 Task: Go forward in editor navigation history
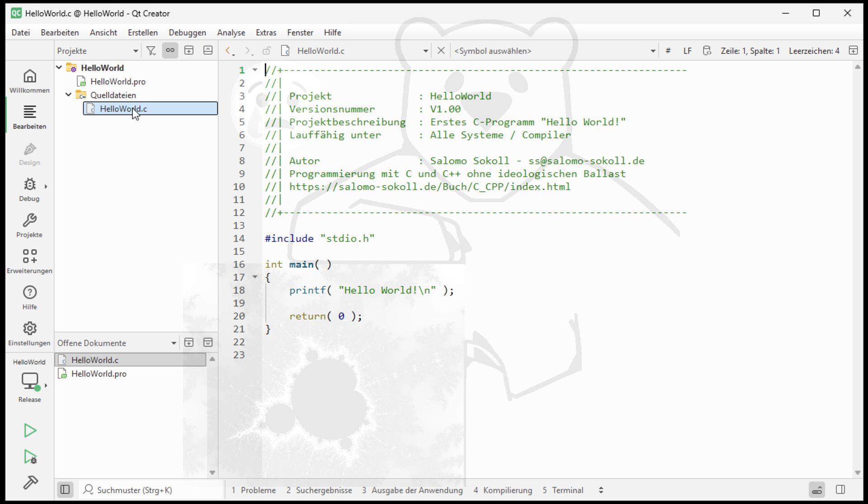click(x=248, y=51)
